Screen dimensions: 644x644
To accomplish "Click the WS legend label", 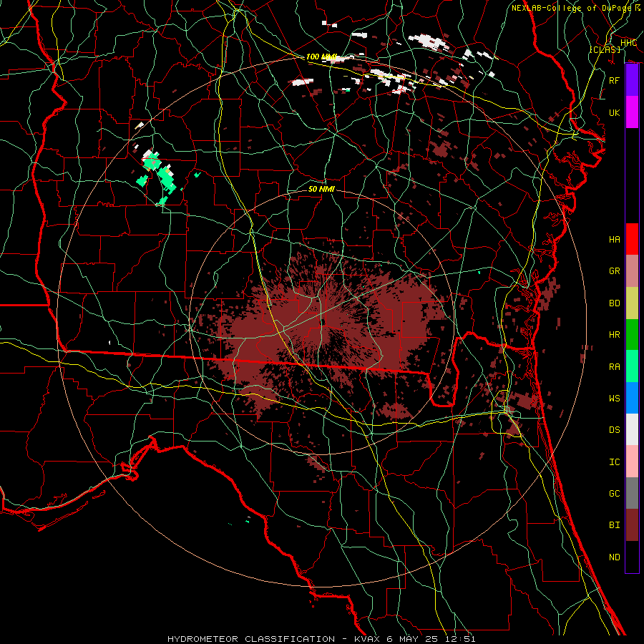I will [x=614, y=399].
